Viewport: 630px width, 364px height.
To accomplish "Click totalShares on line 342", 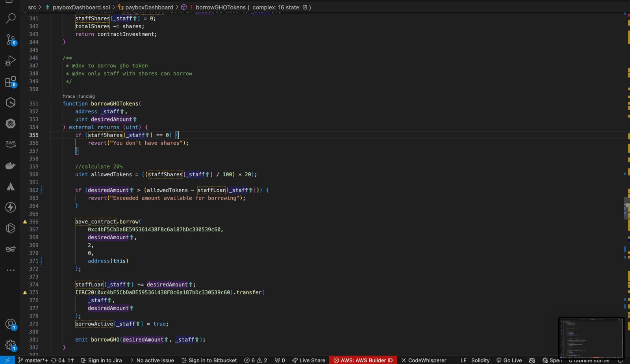I will 93,26.
